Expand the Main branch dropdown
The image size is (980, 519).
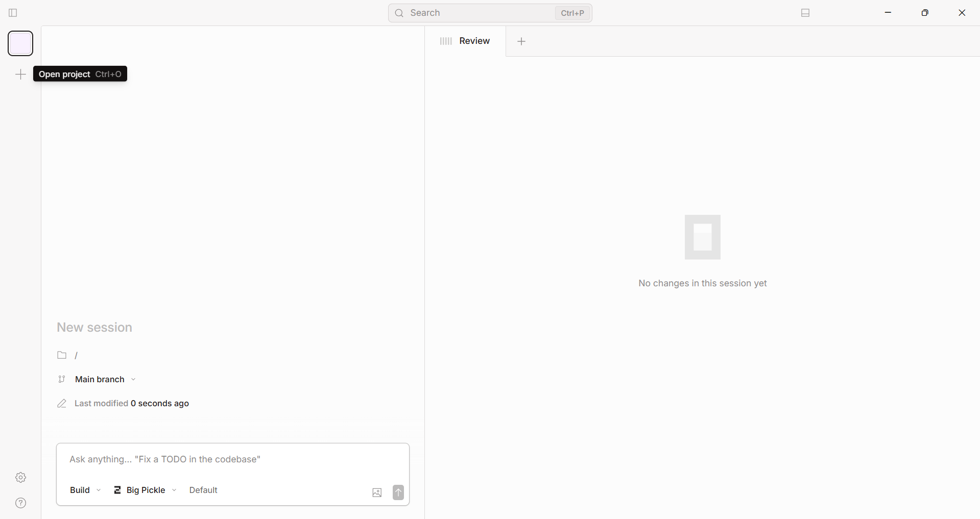105,379
